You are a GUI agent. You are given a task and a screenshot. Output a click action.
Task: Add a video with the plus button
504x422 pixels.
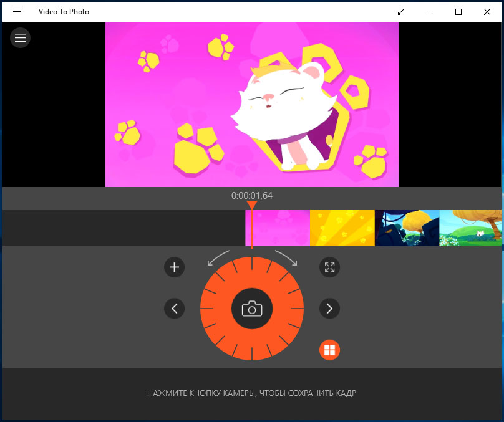(174, 267)
